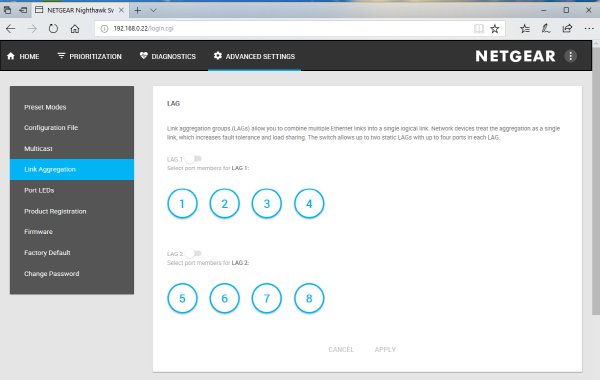This screenshot has height=380, width=600.
Task: Switch to the Prioritization tab
Action: (90, 56)
